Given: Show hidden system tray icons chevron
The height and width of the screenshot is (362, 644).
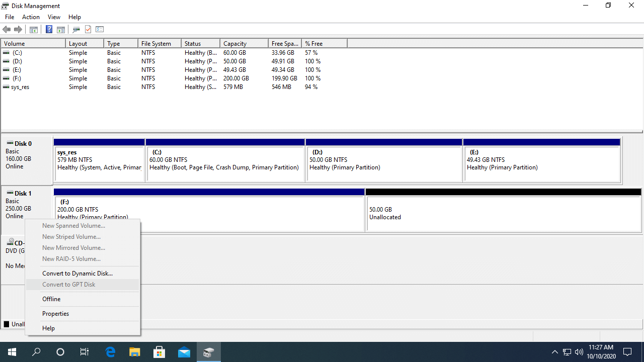Looking at the screenshot, I should [x=554, y=352].
